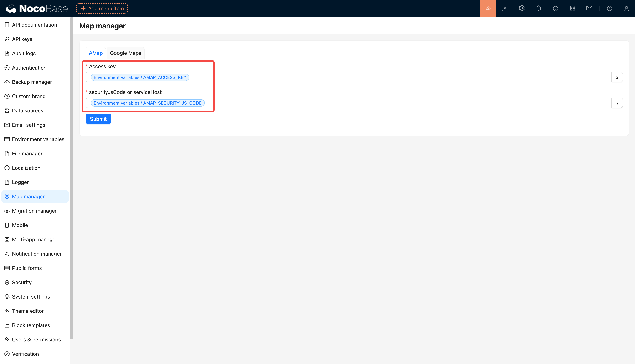The width and height of the screenshot is (635, 364).
Task: Select the AMap tab
Action: 96,53
